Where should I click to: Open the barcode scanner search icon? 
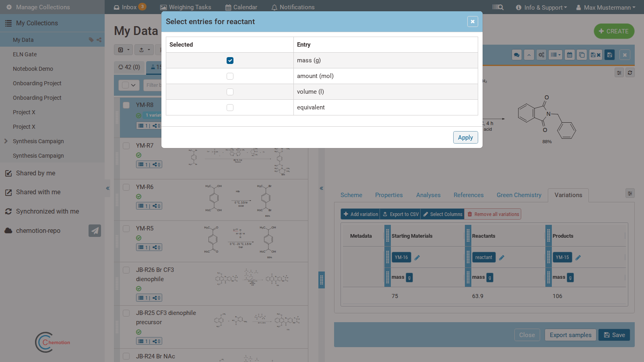[498, 7]
